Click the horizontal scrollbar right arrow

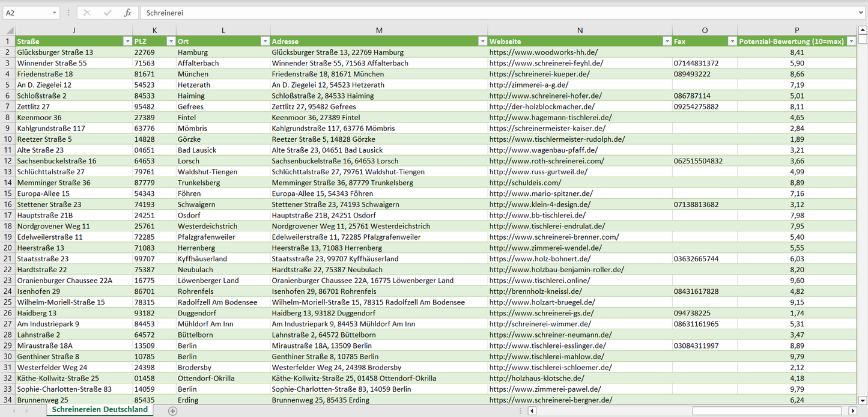[852, 411]
